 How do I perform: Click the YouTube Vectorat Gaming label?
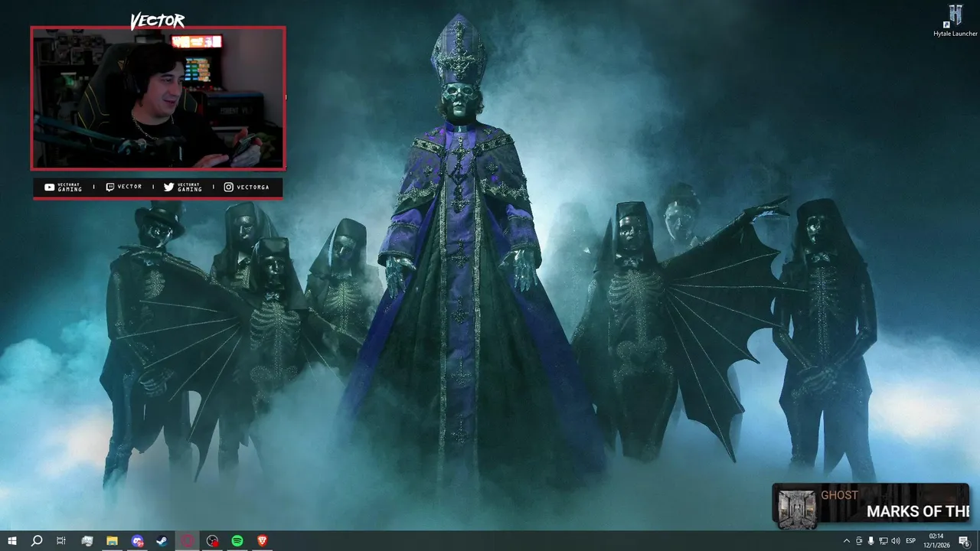click(x=64, y=187)
